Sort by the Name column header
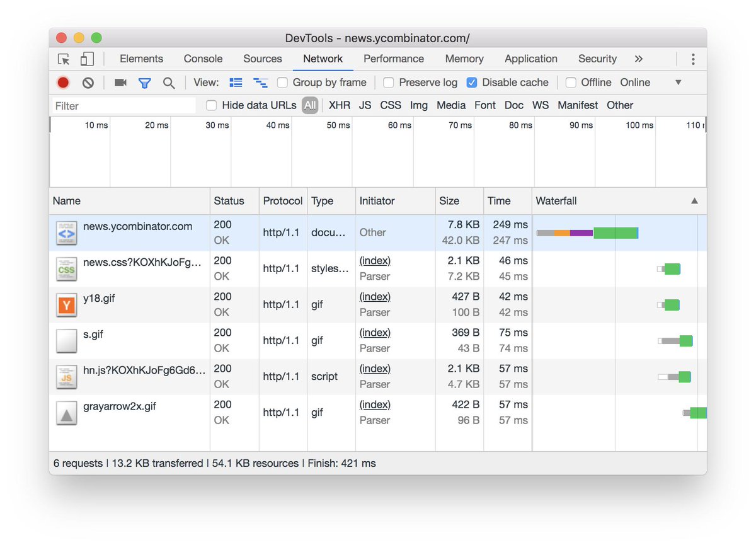 tap(130, 201)
